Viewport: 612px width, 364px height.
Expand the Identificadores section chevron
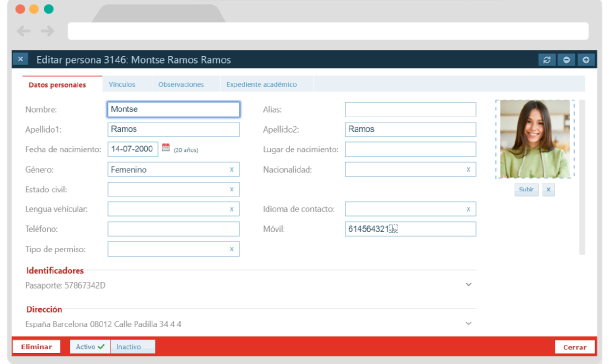468,284
